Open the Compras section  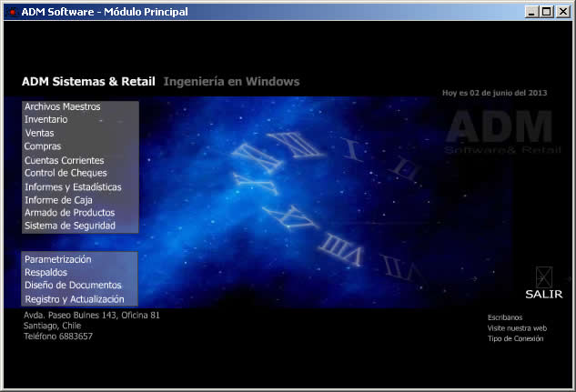tap(43, 146)
